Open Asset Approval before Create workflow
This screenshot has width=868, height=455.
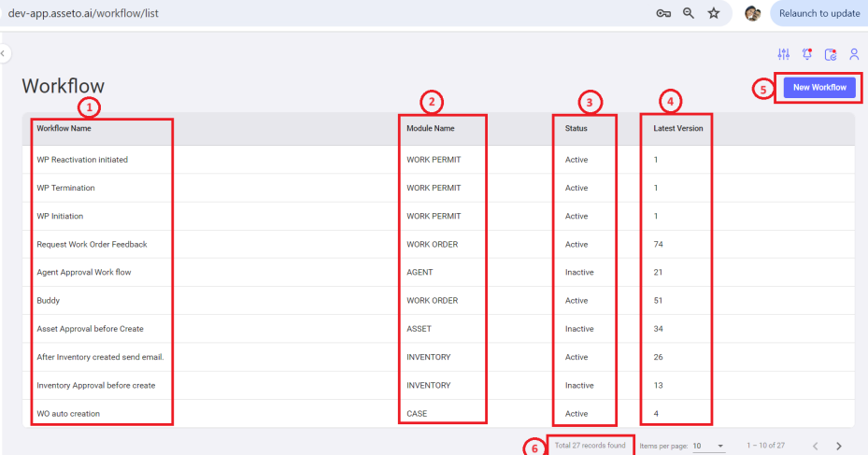tap(90, 329)
